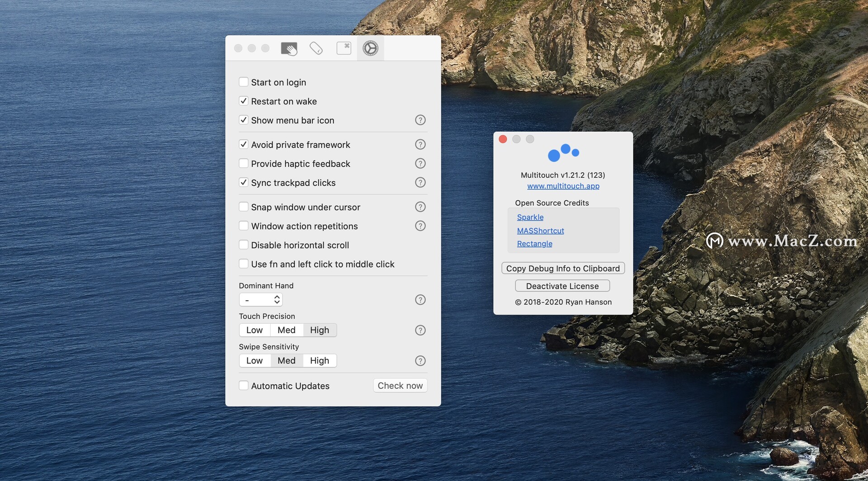Screen dimensions: 868x481
Task: Open the trackpad gestures tab icon
Action: point(289,48)
